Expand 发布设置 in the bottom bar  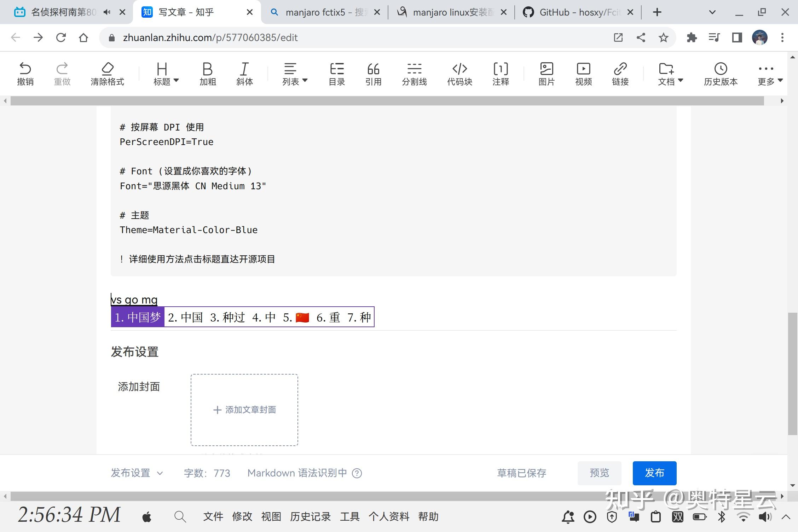[x=137, y=473]
